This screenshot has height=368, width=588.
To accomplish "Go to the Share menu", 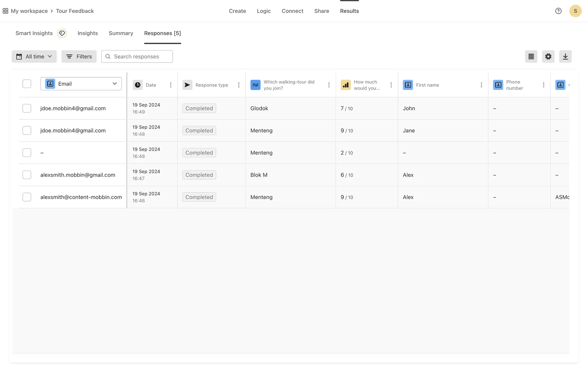I will 322,11.
